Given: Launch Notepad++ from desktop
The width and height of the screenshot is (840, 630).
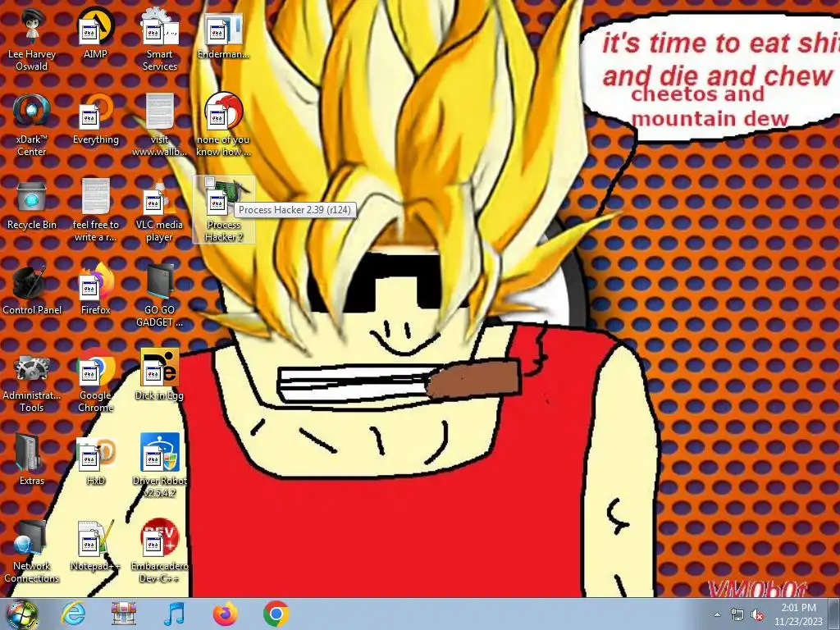Looking at the screenshot, I should point(95,546).
